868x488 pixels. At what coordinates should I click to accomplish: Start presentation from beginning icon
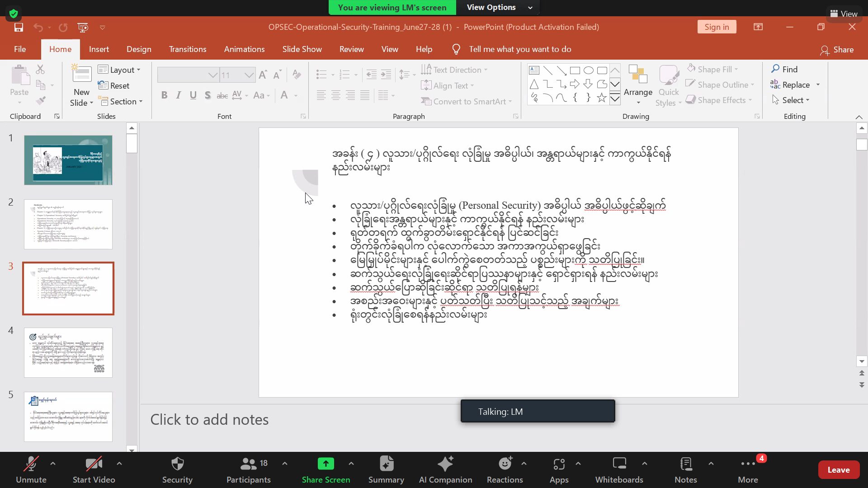(x=83, y=27)
